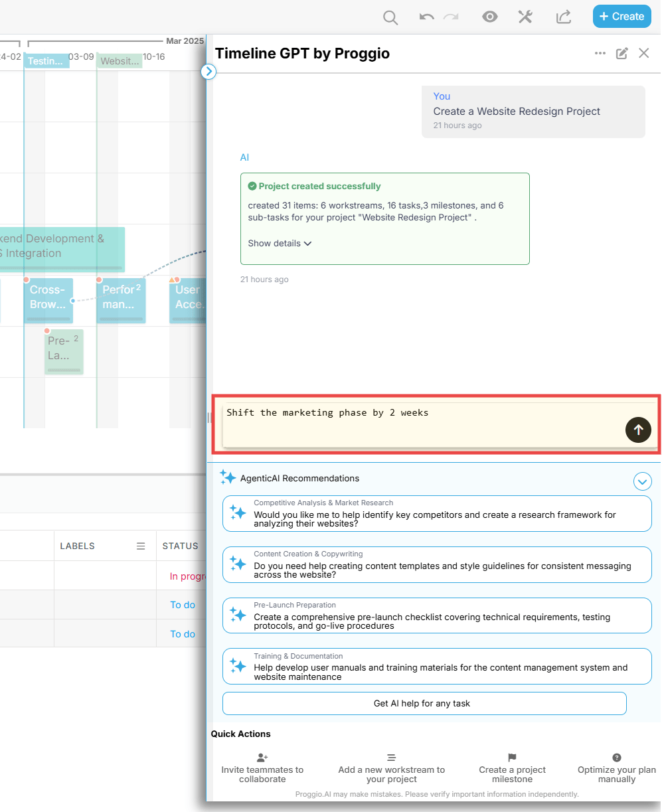Image resolution: width=662 pixels, height=812 pixels.
Task: Click the blue Create button
Action: click(622, 17)
